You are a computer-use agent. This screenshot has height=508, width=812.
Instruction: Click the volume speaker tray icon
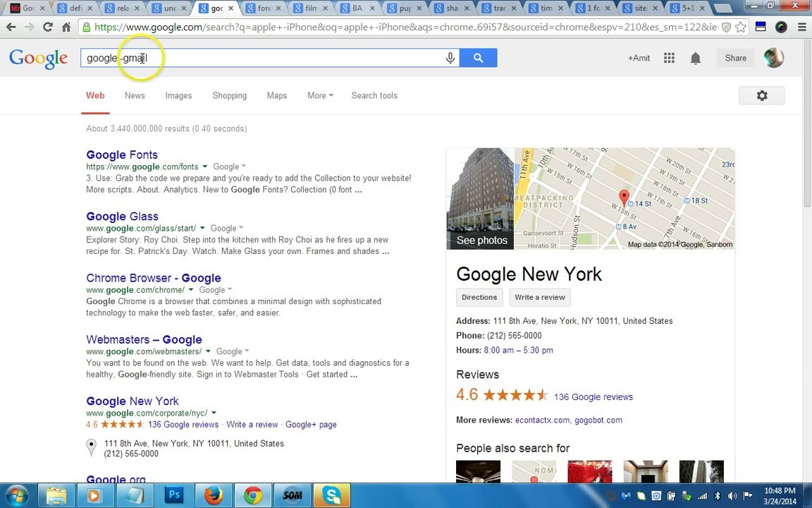732,496
